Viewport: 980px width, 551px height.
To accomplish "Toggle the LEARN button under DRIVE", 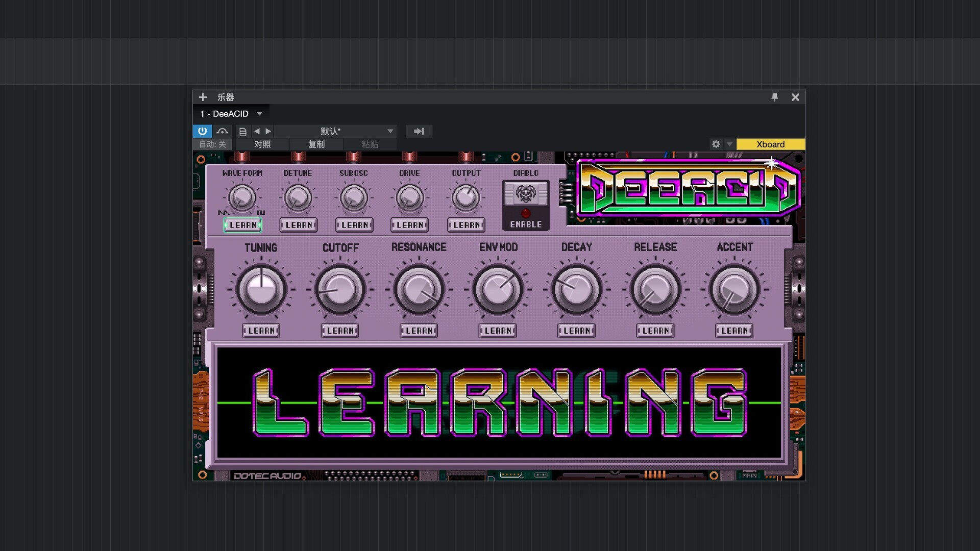I will point(410,225).
